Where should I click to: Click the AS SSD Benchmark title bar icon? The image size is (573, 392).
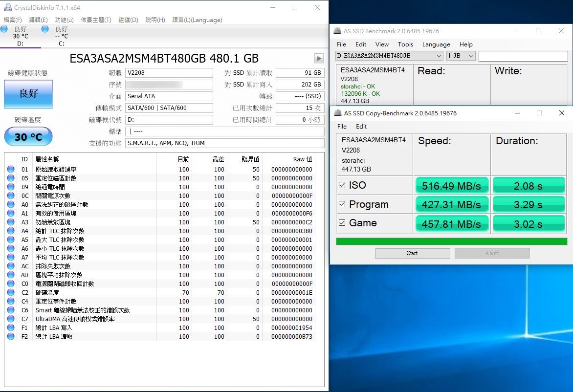point(337,31)
